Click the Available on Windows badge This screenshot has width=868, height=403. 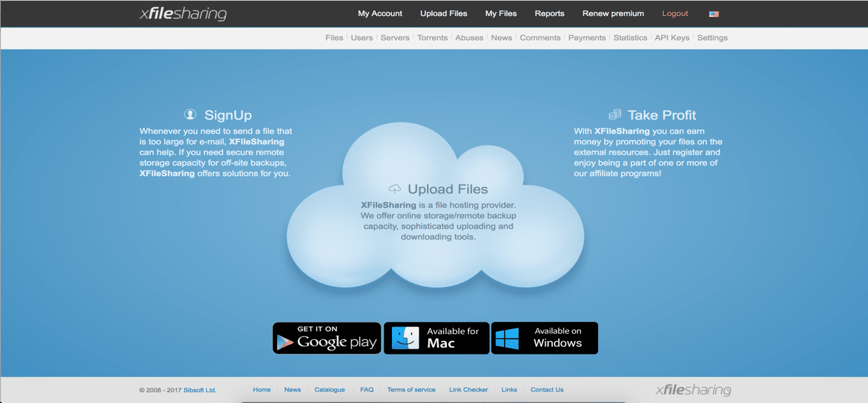tap(544, 338)
